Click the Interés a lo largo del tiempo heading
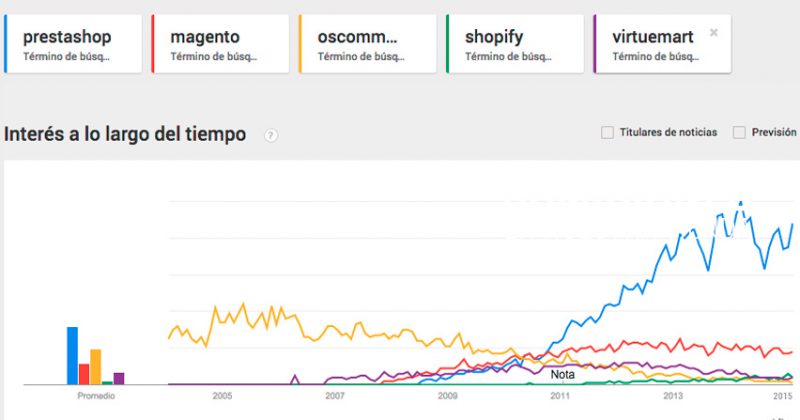The width and height of the screenshot is (800, 420). (x=126, y=134)
